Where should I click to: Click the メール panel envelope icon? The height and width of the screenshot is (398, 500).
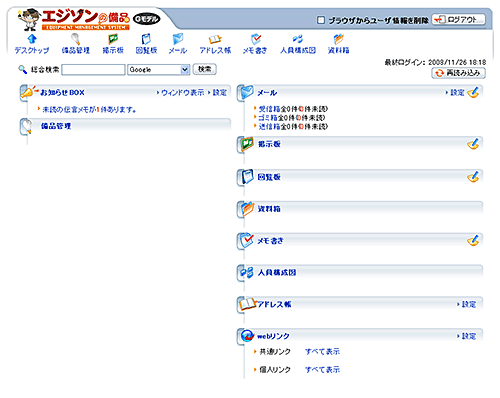tap(246, 92)
